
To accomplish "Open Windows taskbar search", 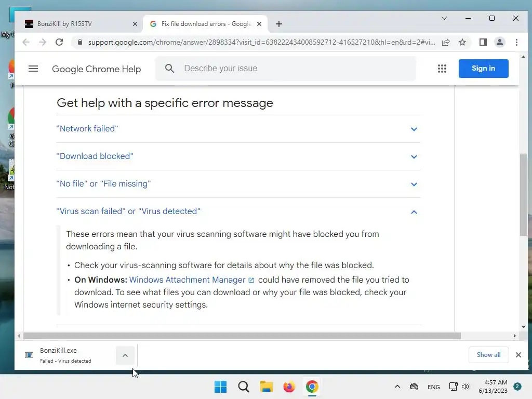I will (x=243, y=387).
